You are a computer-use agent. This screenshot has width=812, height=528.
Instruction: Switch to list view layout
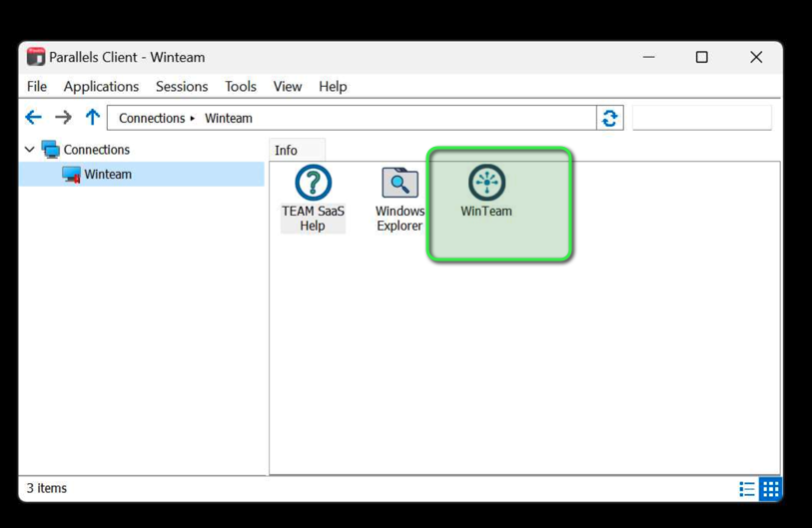coord(747,489)
